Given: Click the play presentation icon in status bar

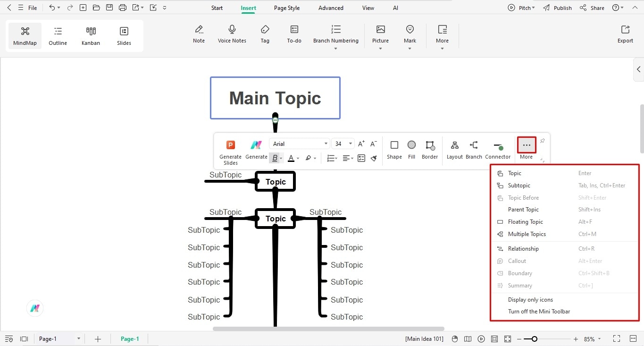Looking at the screenshot, I should pos(481,339).
